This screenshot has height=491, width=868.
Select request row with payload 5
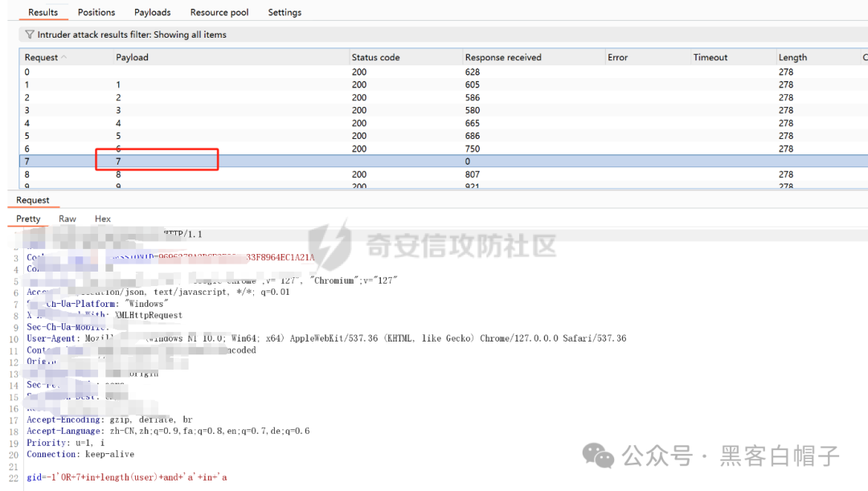point(443,136)
